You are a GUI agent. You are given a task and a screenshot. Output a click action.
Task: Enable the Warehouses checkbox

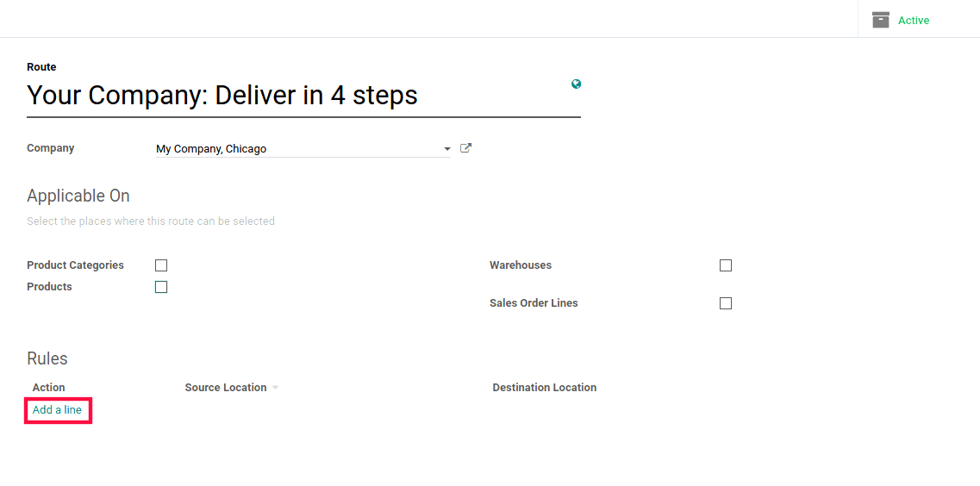(x=726, y=265)
